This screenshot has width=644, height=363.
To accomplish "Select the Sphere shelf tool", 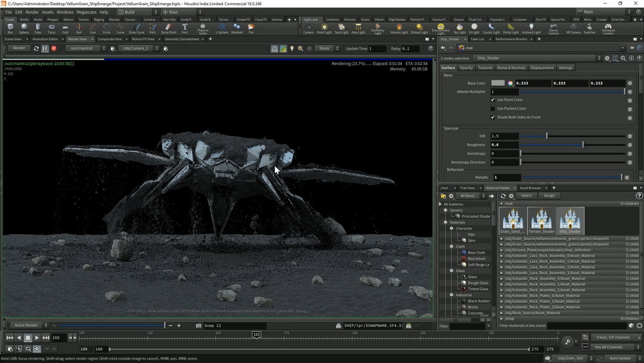I will click(x=24, y=28).
